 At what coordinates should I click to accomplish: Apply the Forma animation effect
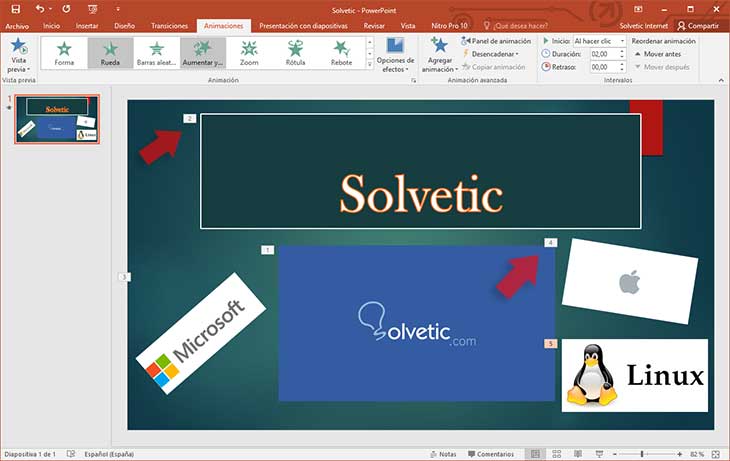[64, 53]
